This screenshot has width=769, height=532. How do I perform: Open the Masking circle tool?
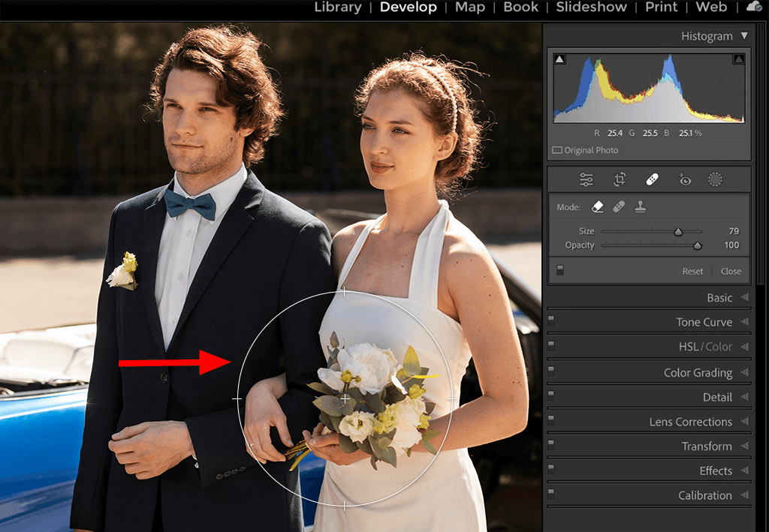[715, 180]
